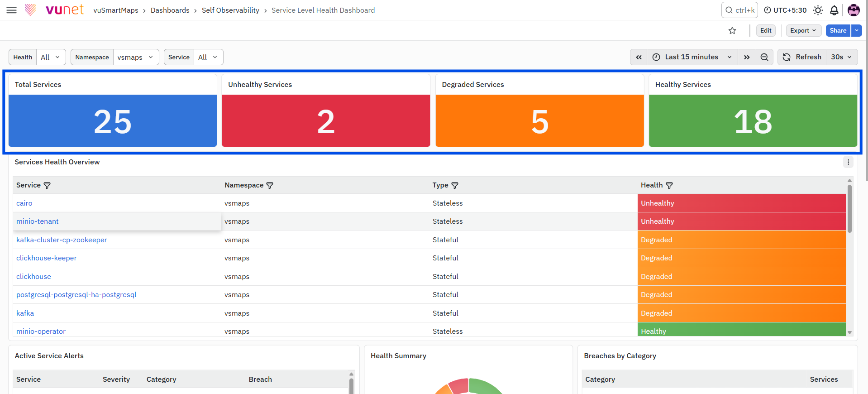868x394 pixels.
Task: Toggle the light/dark theme sun icon
Action: [x=818, y=10]
